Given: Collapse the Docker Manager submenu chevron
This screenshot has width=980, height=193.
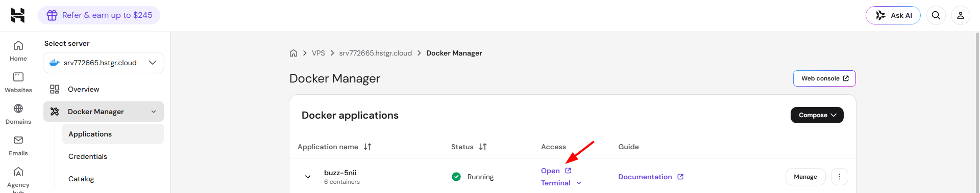Looking at the screenshot, I should click(x=154, y=112).
